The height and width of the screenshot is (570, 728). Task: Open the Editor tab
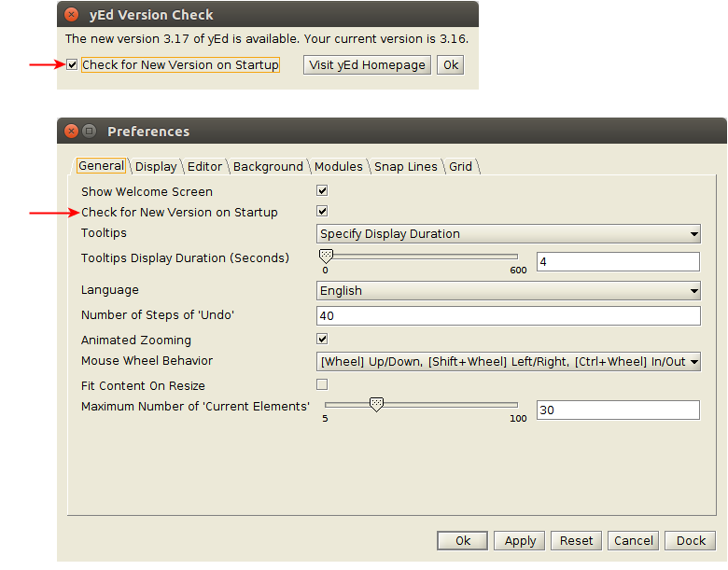[204, 167]
